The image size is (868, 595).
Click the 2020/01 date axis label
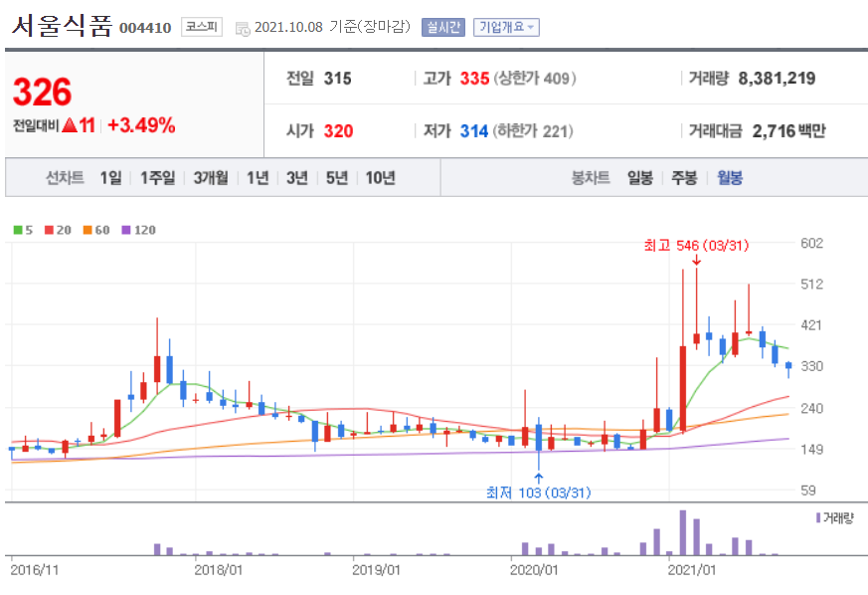click(x=534, y=569)
